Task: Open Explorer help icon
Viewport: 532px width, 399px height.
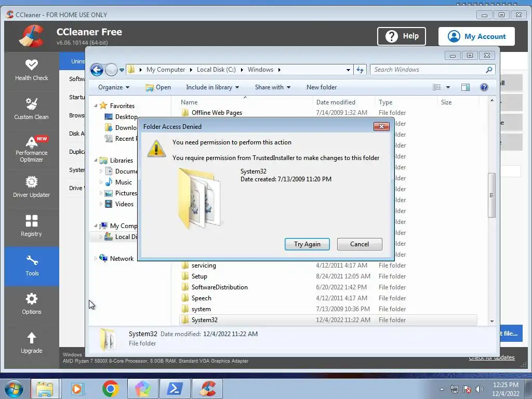Action: click(484, 87)
